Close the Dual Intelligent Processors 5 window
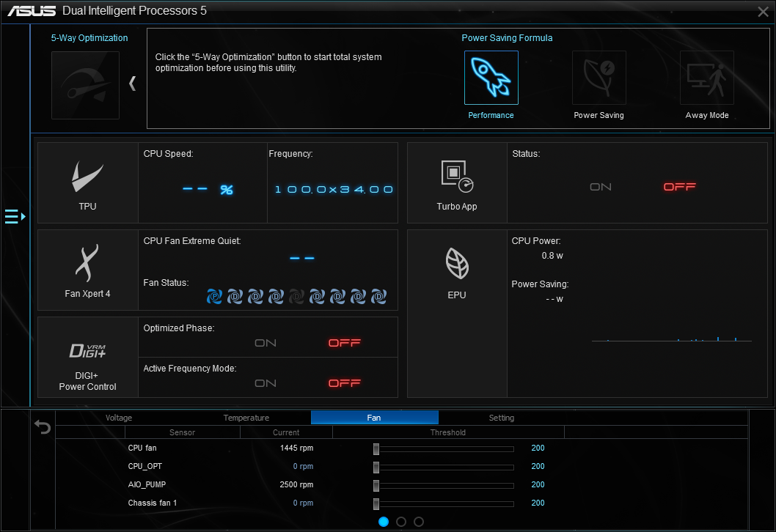The image size is (776, 532). (x=763, y=12)
